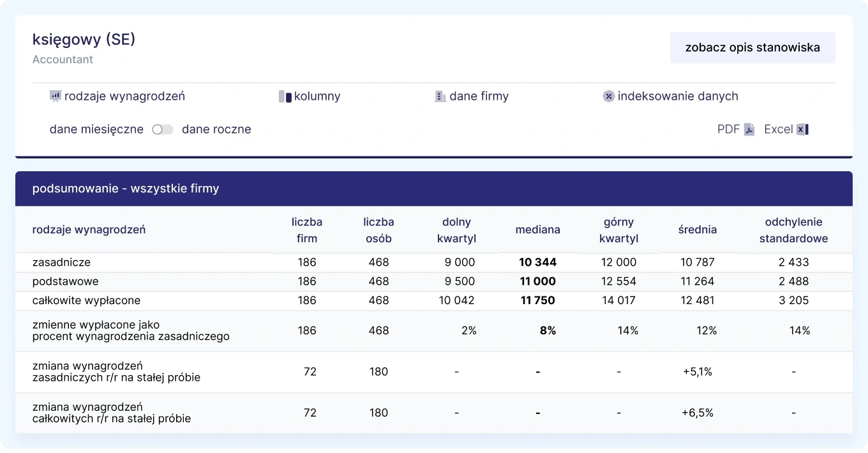Click the rodzaje wynagrodzeń column header
The image size is (868, 453).
pos(89,230)
